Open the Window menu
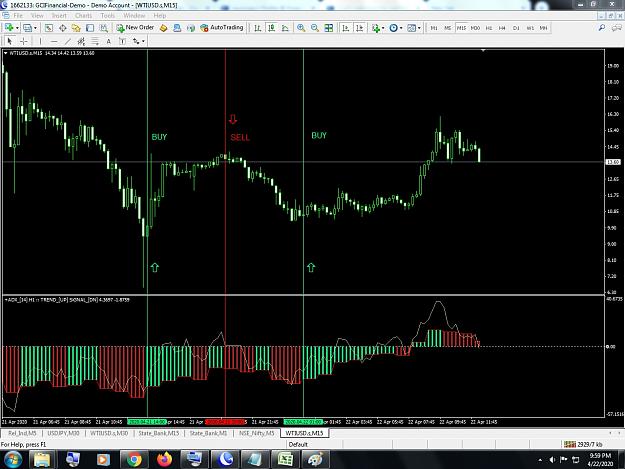The width and height of the screenshot is (625, 469). point(134,16)
